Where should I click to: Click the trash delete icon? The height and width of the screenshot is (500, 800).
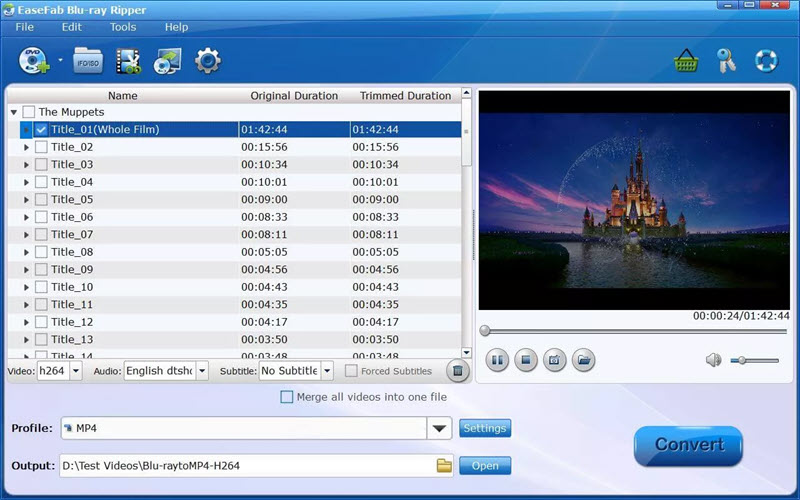[456, 371]
